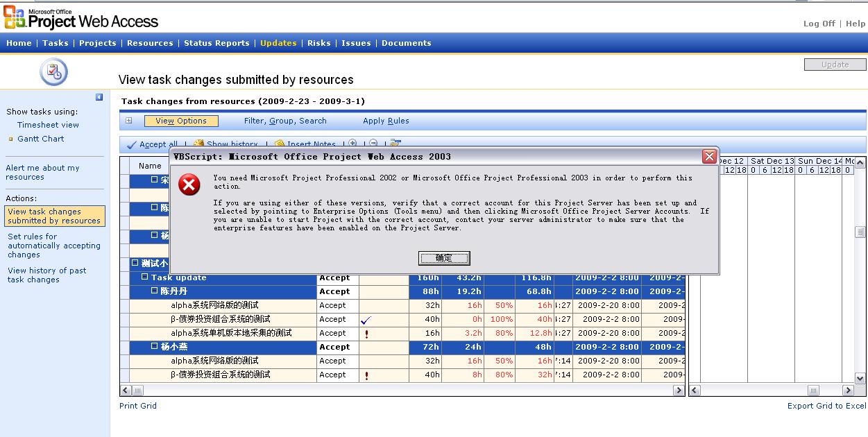The image size is (868, 437).
Task: Click the Project Web Access logo
Action: coord(82,17)
